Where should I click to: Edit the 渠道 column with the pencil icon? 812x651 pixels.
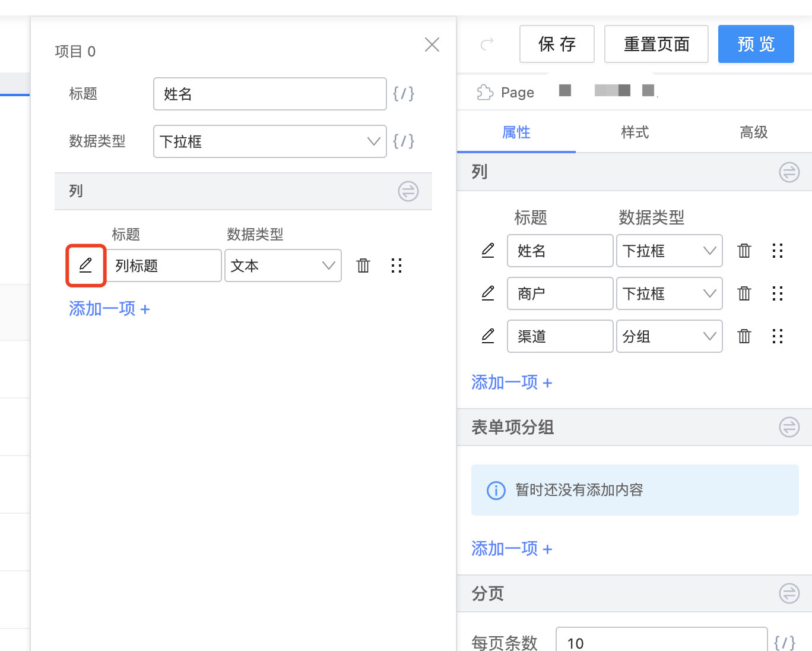point(488,336)
